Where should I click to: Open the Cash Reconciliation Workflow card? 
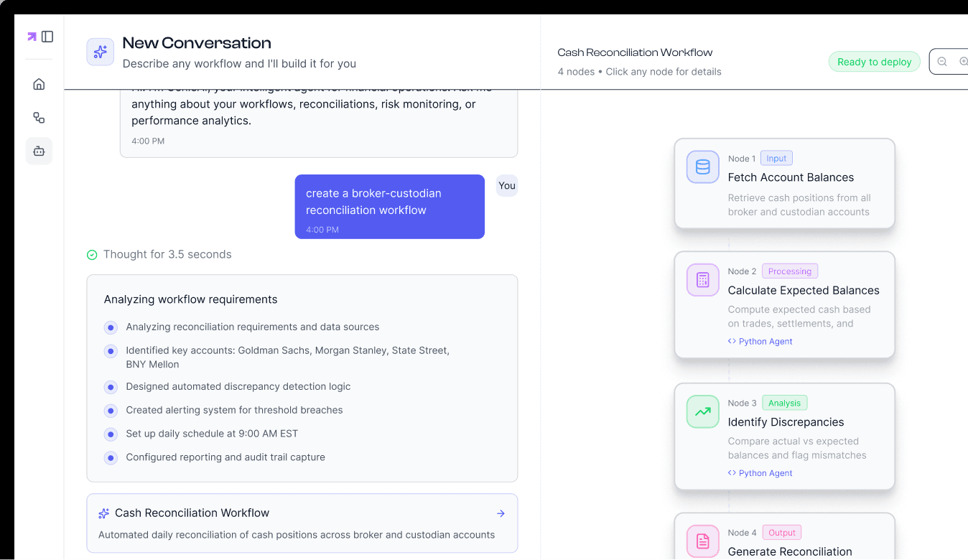click(302, 523)
